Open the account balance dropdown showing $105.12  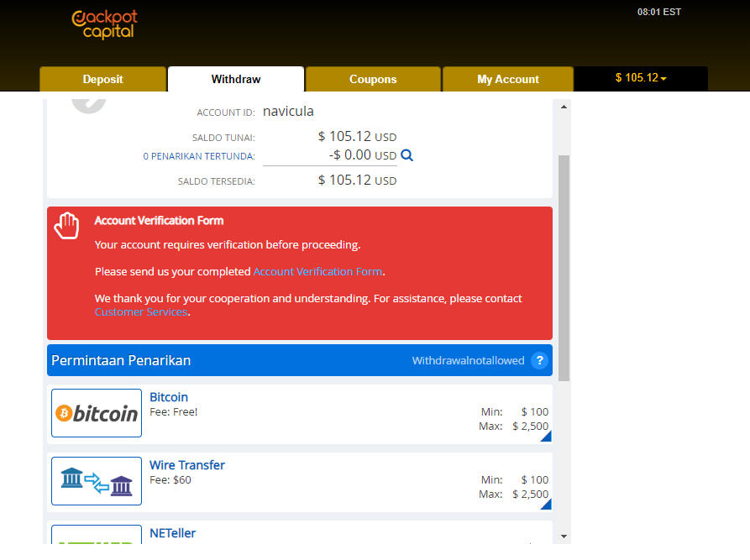pos(641,78)
